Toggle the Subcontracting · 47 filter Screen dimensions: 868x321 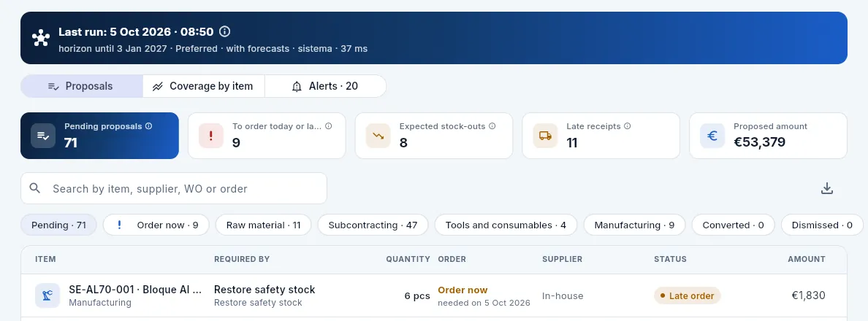click(x=373, y=225)
